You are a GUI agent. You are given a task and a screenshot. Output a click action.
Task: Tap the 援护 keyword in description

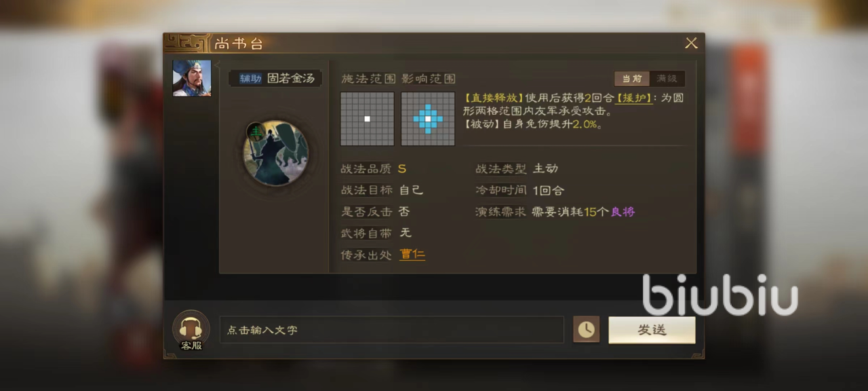[634, 98]
